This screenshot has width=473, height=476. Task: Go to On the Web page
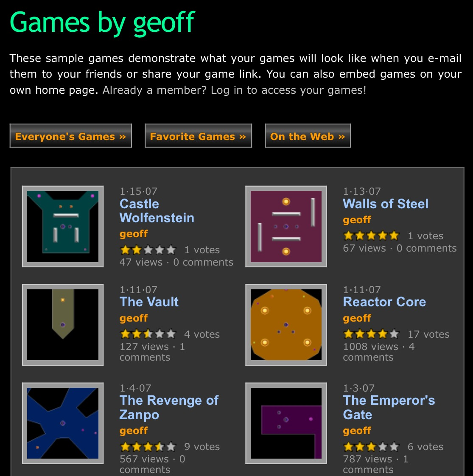click(x=308, y=136)
